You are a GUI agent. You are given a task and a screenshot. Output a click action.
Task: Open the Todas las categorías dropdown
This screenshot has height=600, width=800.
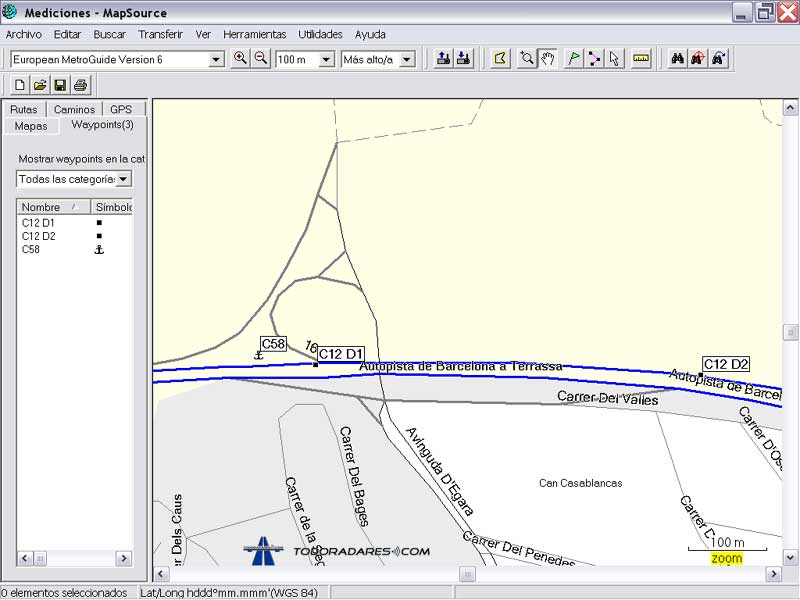tap(123, 179)
